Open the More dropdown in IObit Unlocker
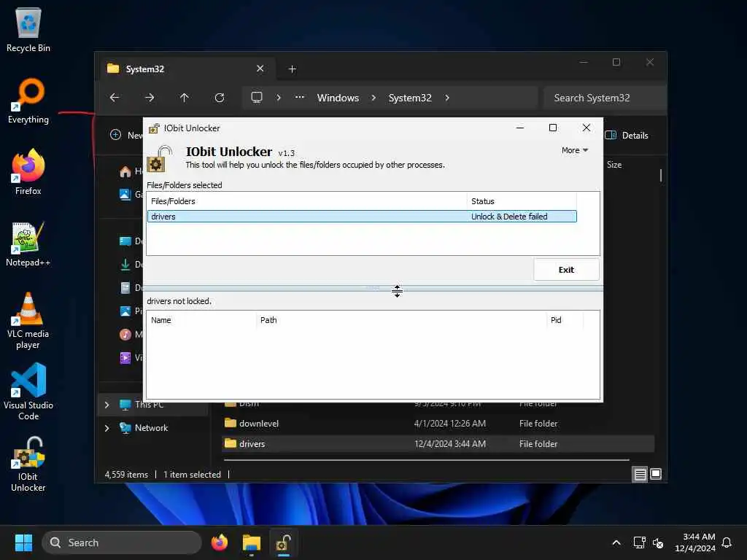Image resolution: width=747 pixels, height=560 pixels. (x=575, y=150)
